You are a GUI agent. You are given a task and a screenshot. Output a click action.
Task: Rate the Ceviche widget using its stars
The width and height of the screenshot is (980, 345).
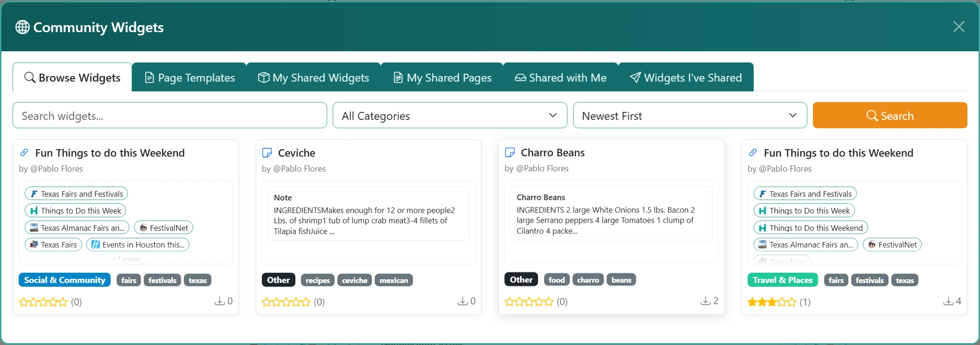286,302
